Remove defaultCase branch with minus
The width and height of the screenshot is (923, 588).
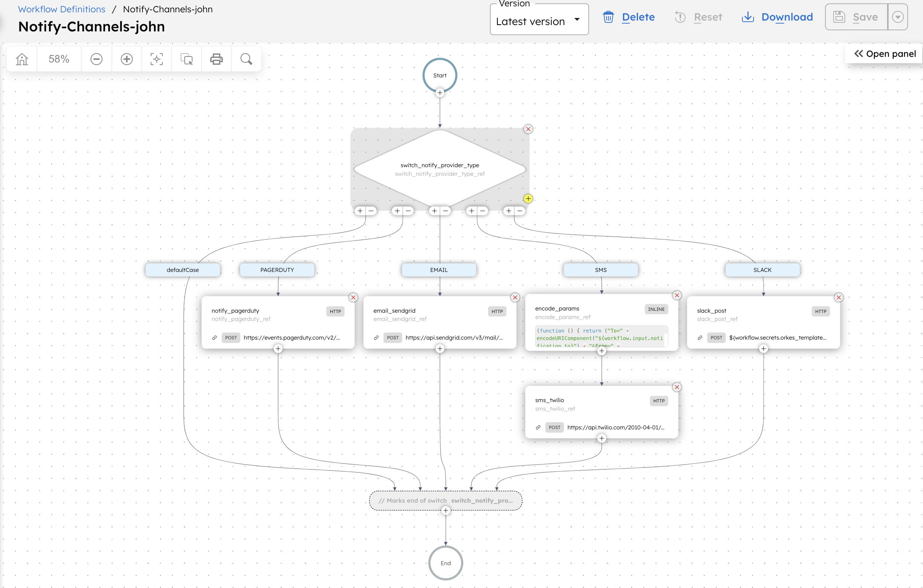[371, 211]
